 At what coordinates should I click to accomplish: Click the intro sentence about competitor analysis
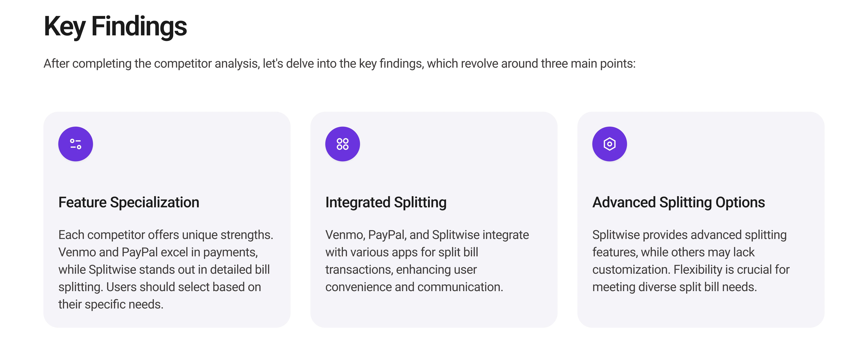pos(339,64)
